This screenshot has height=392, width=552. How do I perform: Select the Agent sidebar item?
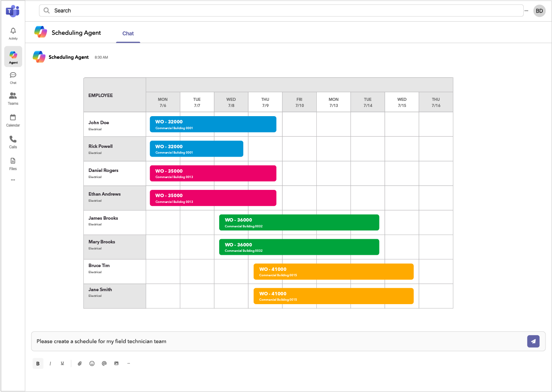tap(13, 57)
